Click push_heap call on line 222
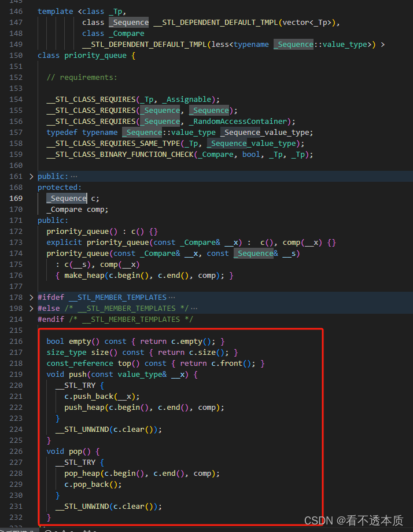The height and width of the screenshot is (532, 413). 84,408
